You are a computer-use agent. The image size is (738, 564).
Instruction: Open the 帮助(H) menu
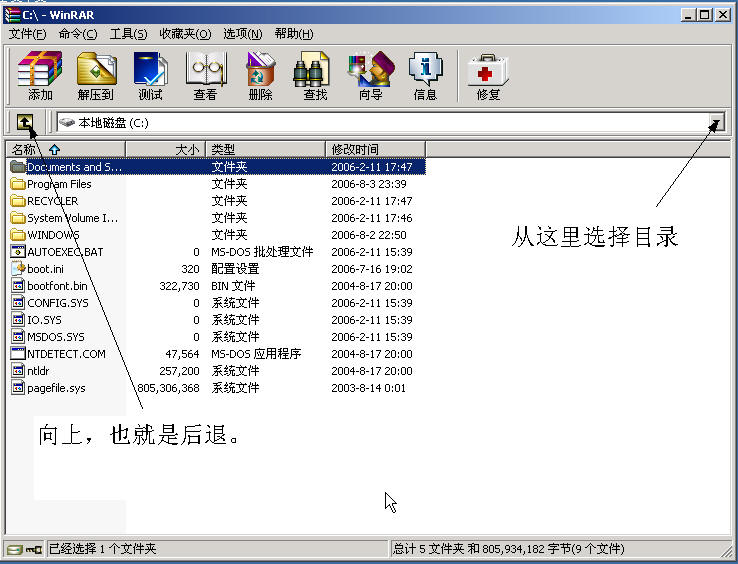click(294, 34)
